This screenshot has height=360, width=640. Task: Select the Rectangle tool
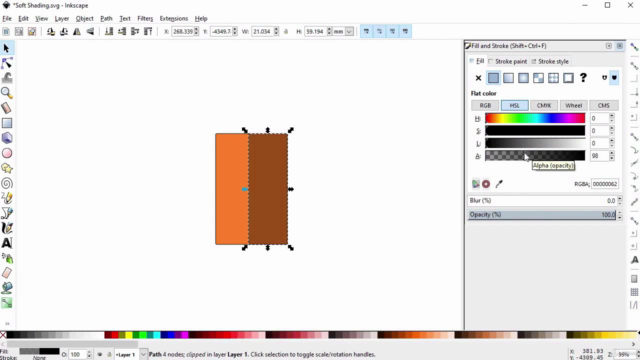tap(7, 123)
